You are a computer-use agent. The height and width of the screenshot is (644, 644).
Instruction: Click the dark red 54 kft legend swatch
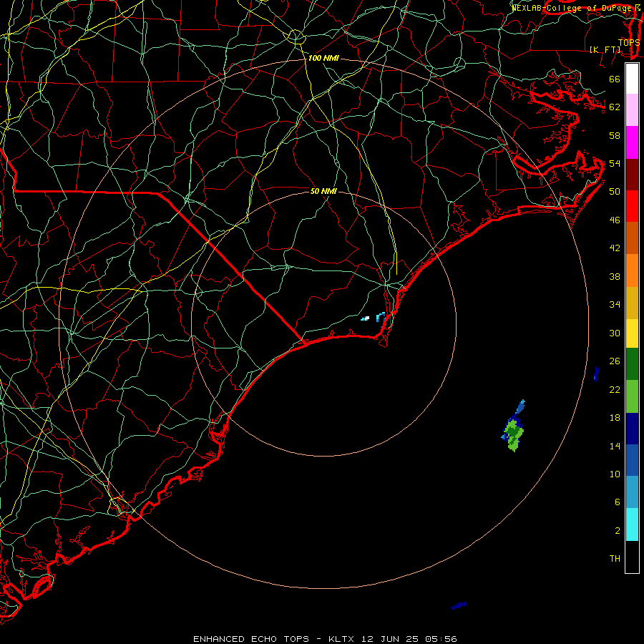(632, 174)
